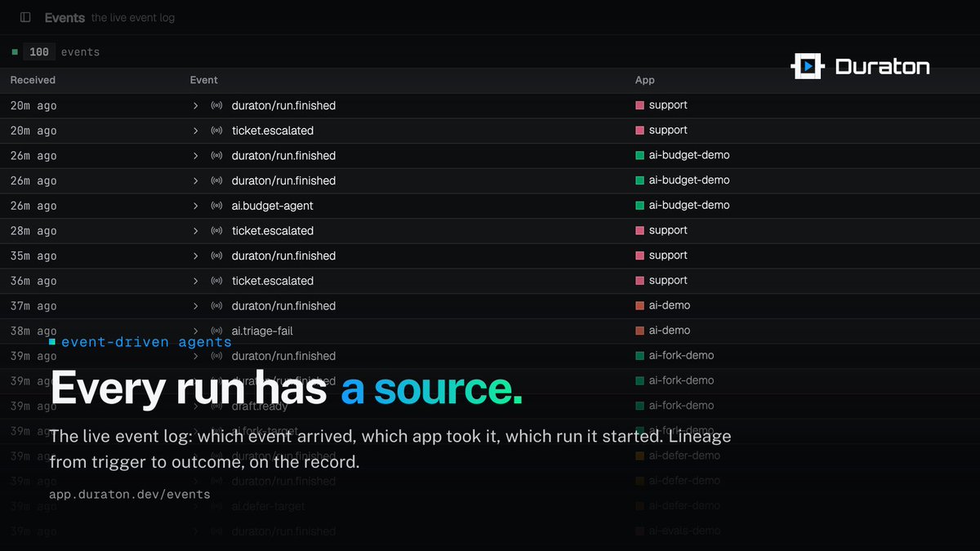Click the broadcast icon beside ai.triage-fail
The width and height of the screenshot is (980, 551).
pyautogui.click(x=216, y=331)
